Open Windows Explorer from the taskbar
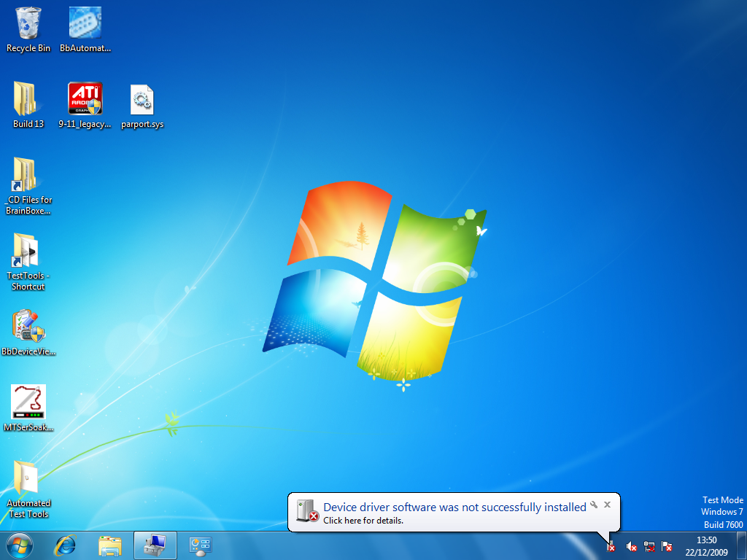The width and height of the screenshot is (747, 560). click(x=109, y=545)
